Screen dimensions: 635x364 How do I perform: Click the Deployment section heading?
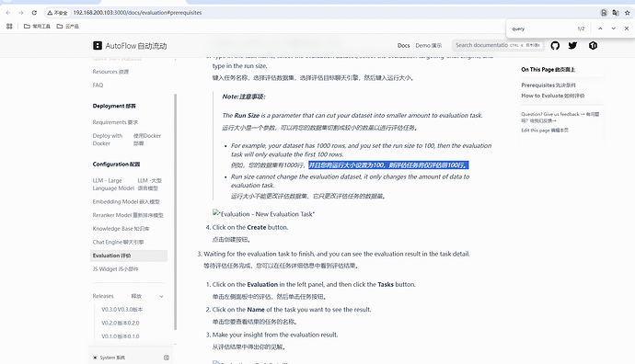click(x=114, y=106)
